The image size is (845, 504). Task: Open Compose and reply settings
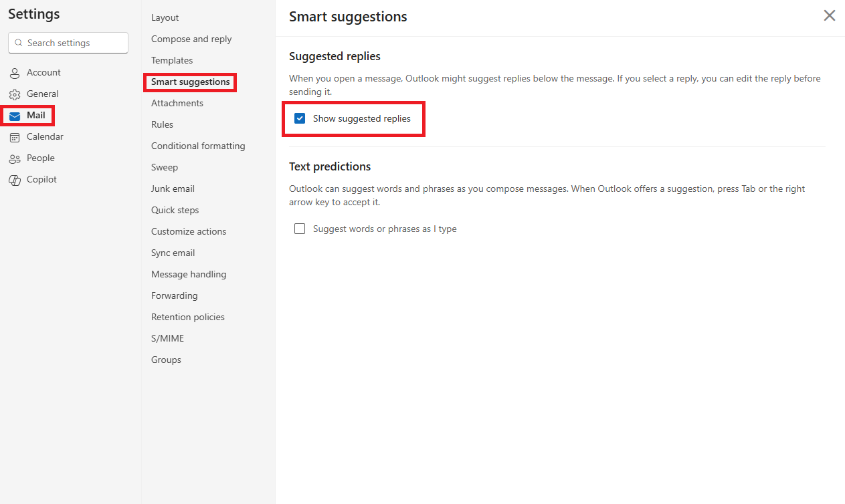click(191, 39)
